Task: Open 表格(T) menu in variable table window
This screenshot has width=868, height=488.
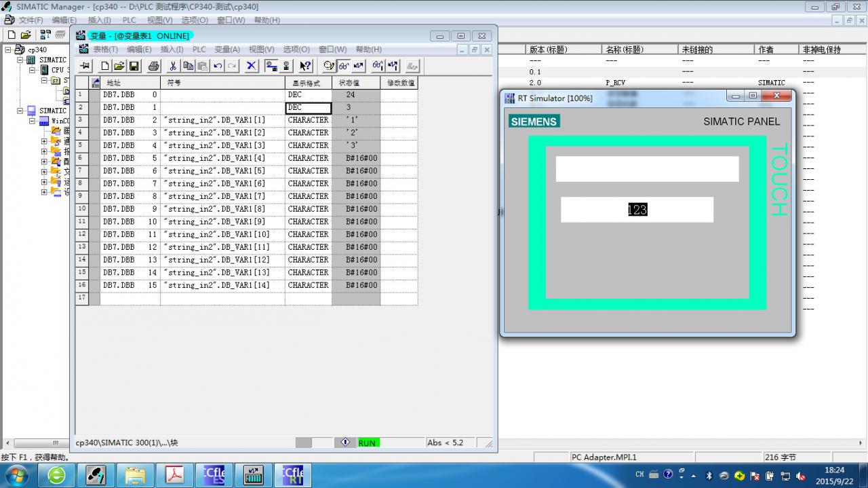Action: point(105,50)
